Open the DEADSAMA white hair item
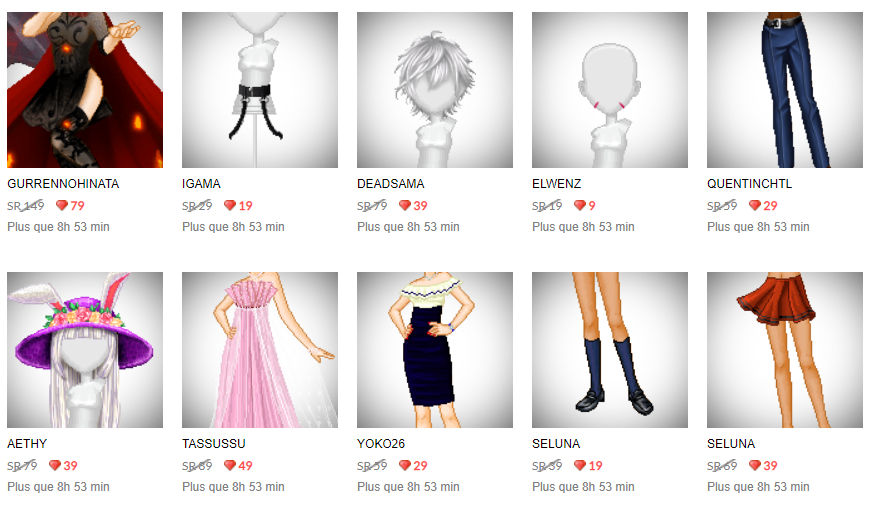878x505 pixels. (x=435, y=90)
